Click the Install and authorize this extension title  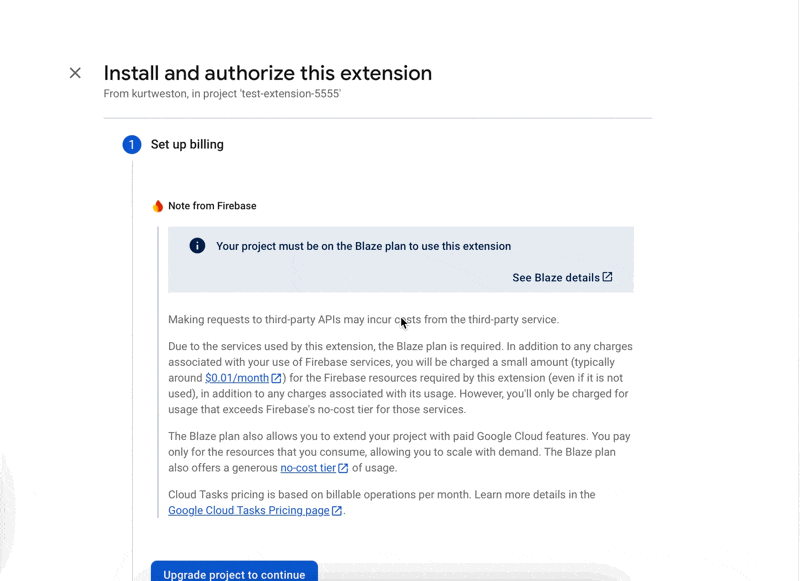pyautogui.click(x=268, y=73)
